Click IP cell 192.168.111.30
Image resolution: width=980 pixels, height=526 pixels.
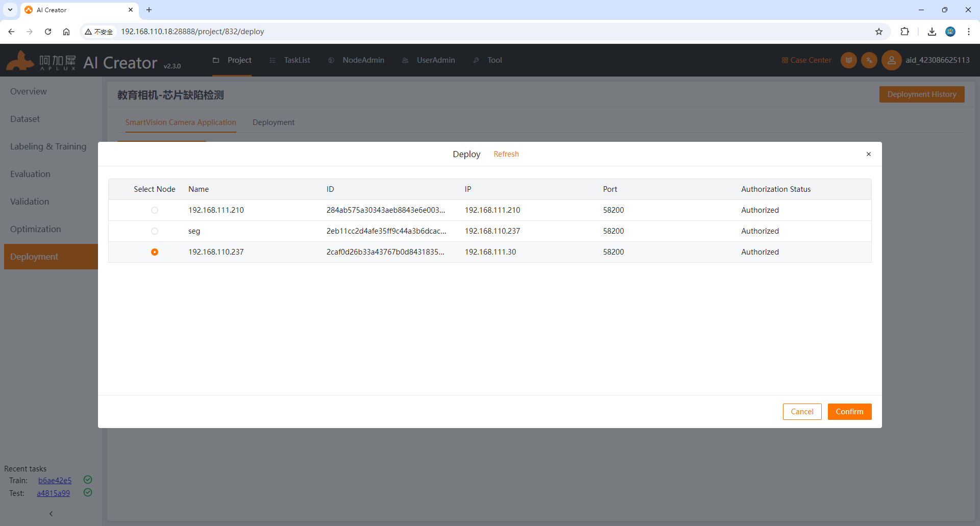[491, 252]
